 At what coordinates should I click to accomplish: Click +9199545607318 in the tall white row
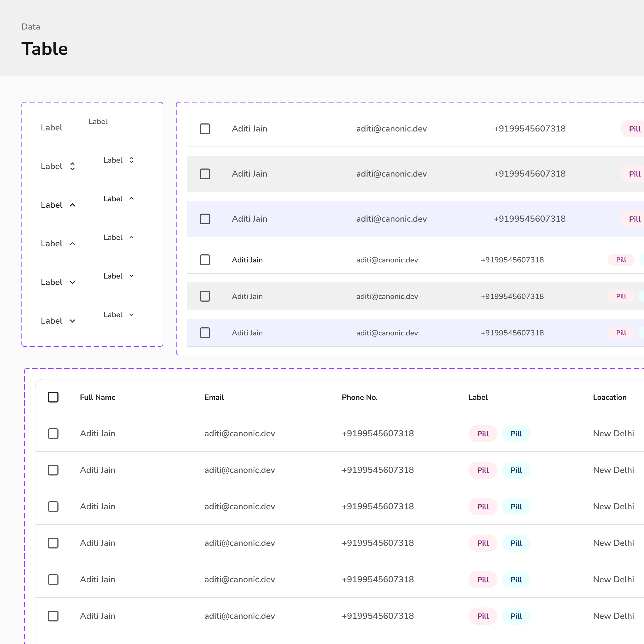coord(529,129)
